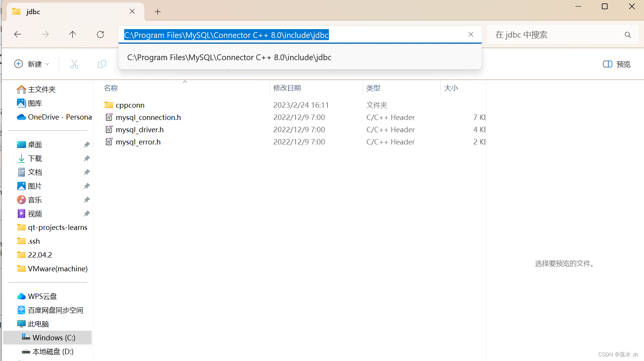Select Windows (C:) drive
Viewport: 644px width, 361px height.
tap(48, 338)
